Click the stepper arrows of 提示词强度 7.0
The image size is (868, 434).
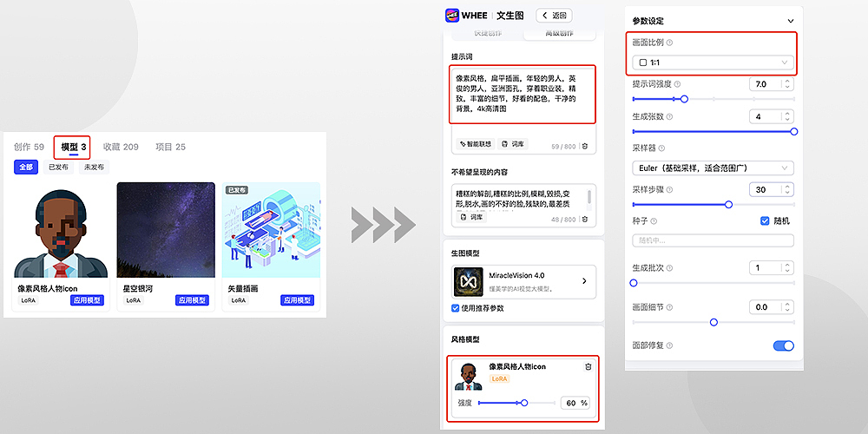[788, 84]
